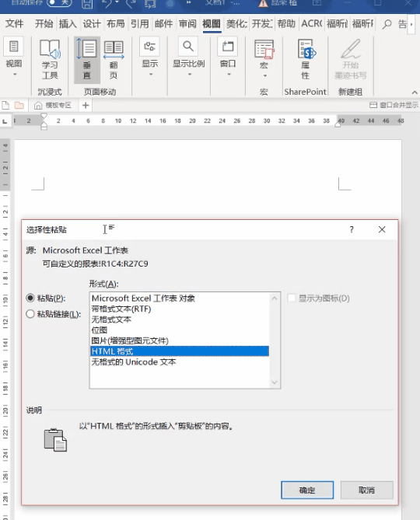Choose 无格式文本 format
Screen dimensions: 420x520
click(180, 319)
